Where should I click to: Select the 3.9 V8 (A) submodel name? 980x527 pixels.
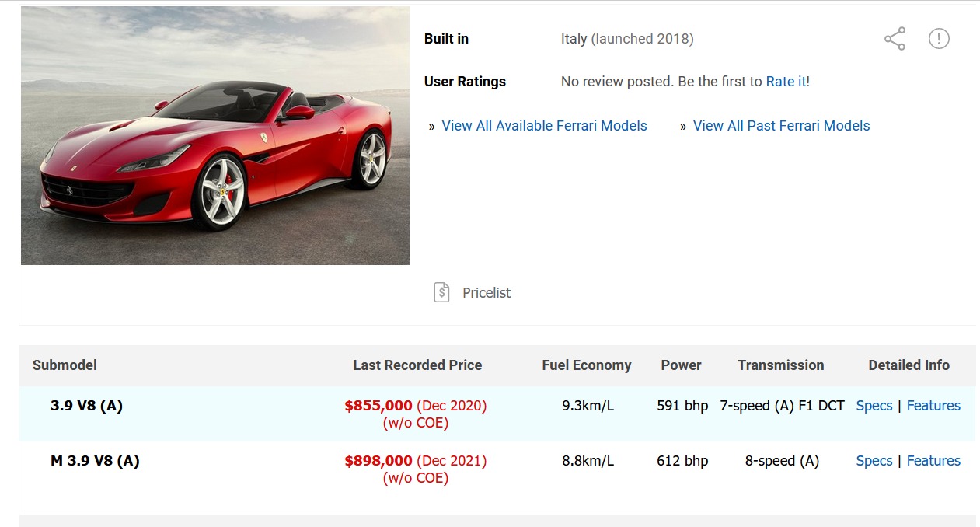point(86,406)
